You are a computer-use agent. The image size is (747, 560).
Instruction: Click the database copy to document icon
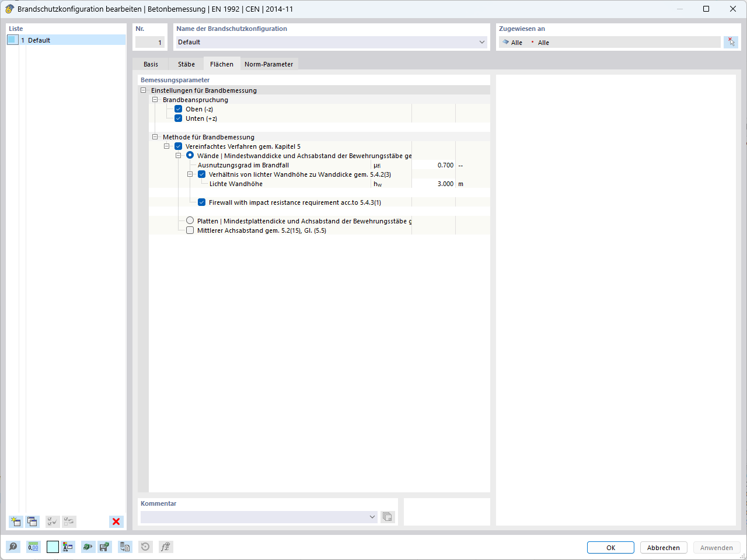point(125,547)
